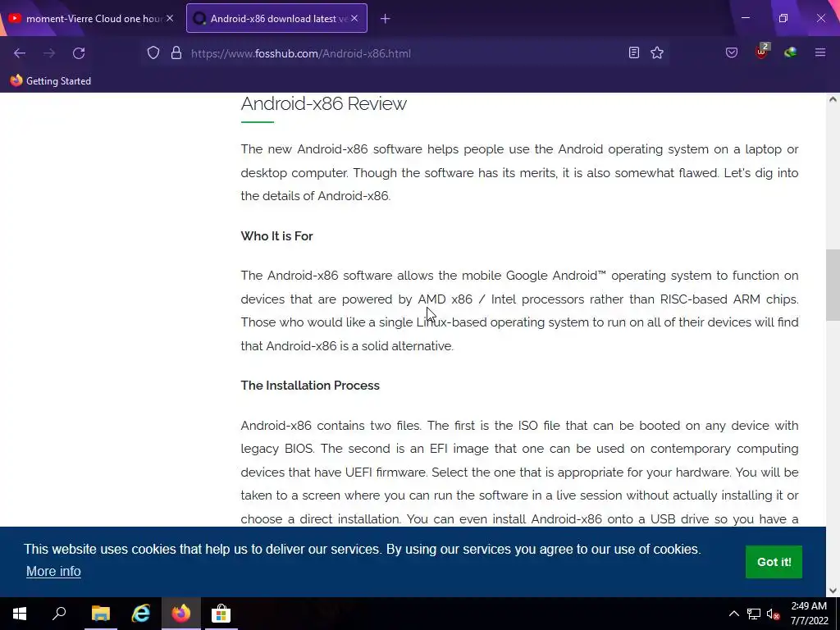Bookmark this page with the star
Image resolution: width=840 pixels, height=630 pixels.
[657, 52]
